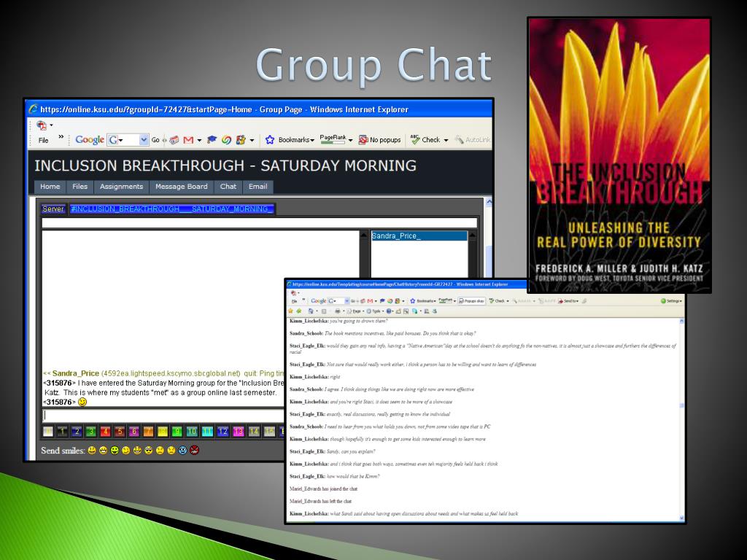This screenshot has height=560, width=747.
Task: Click the Group Page scrollbar up arrow
Action: click(488, 203)
